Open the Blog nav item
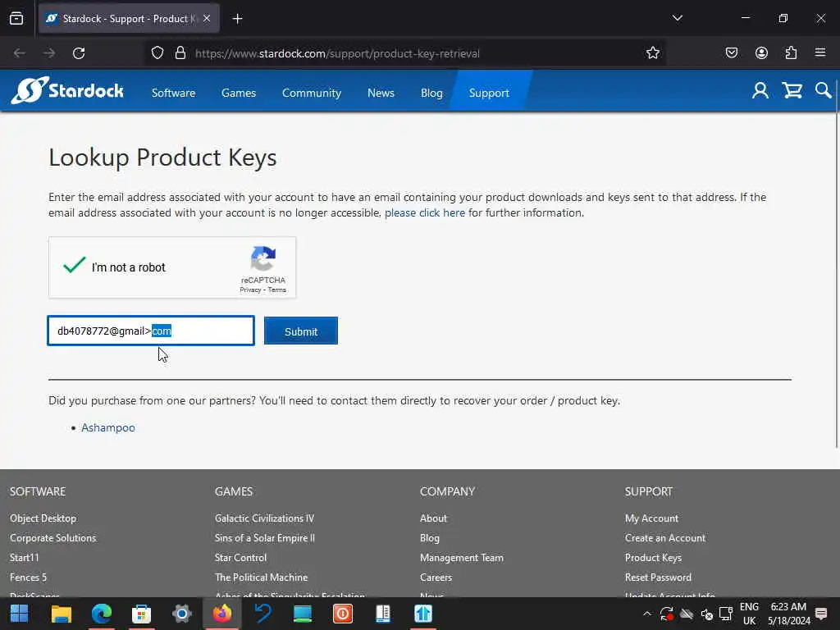This screenshot has height=630, width=840. click(431, 93)
